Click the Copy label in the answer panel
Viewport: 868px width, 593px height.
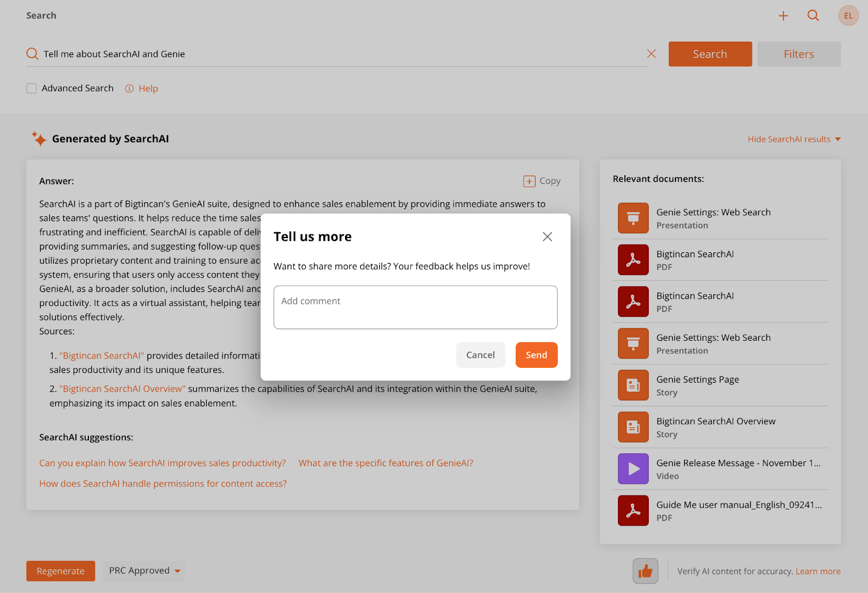tap(550, 181)
